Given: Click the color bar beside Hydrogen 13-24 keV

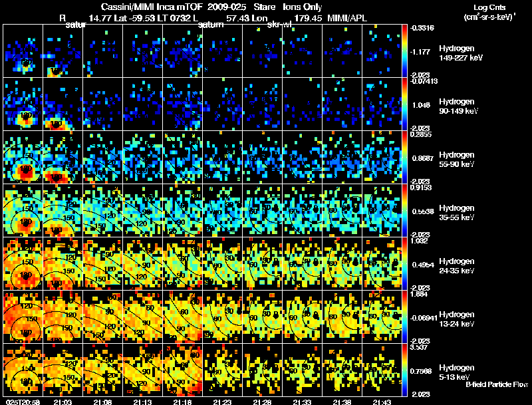Looking at the screenshot, I should pyautogui.click(x=404, y=317).
